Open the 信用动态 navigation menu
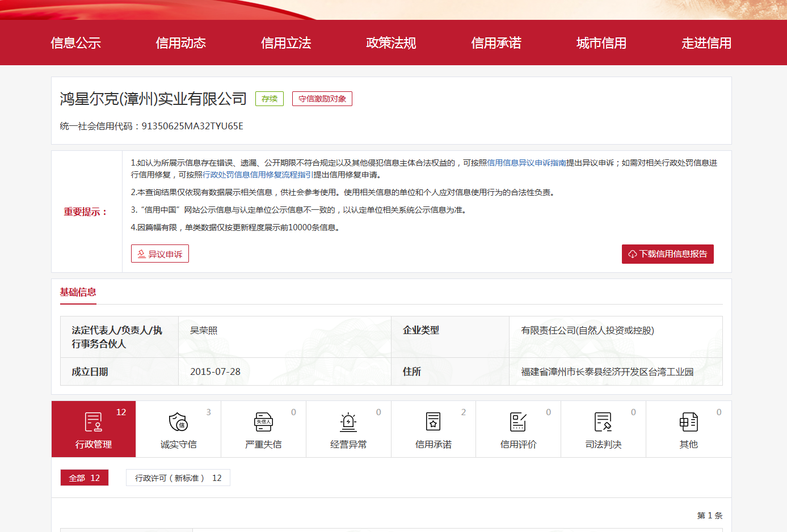Viewport: 787px width, 532px height. pyautogui.click(x=180, y=43)
